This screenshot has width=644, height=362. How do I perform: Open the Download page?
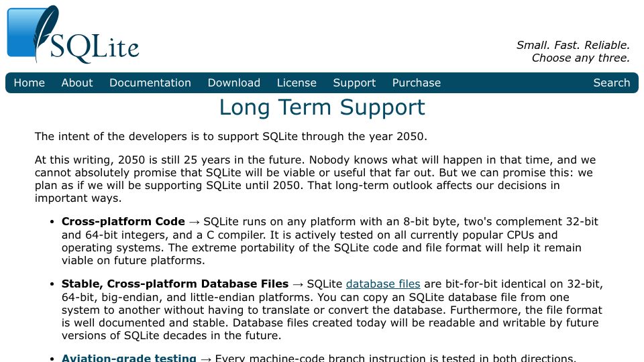coord(234,83)
